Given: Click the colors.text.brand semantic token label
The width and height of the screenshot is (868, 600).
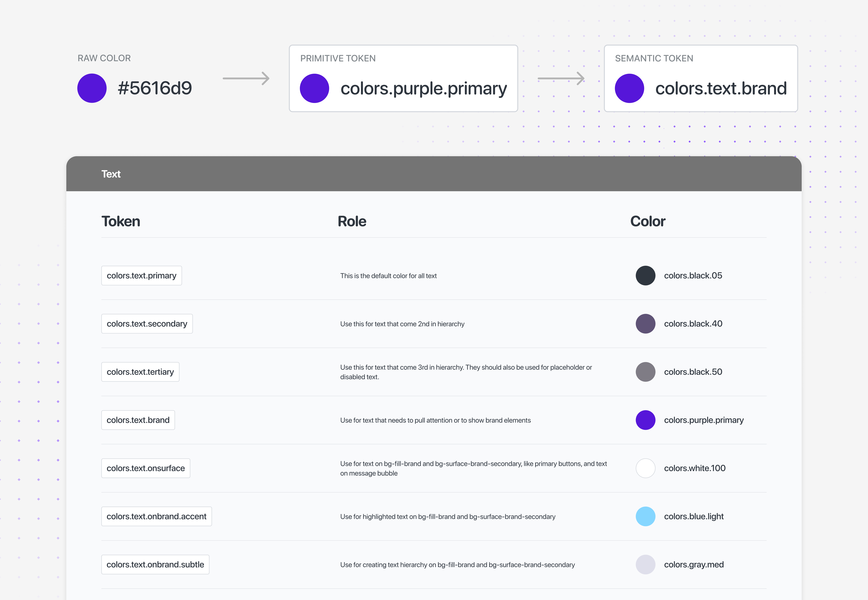Looking at the screenshot, I should (x=721, y=88).
